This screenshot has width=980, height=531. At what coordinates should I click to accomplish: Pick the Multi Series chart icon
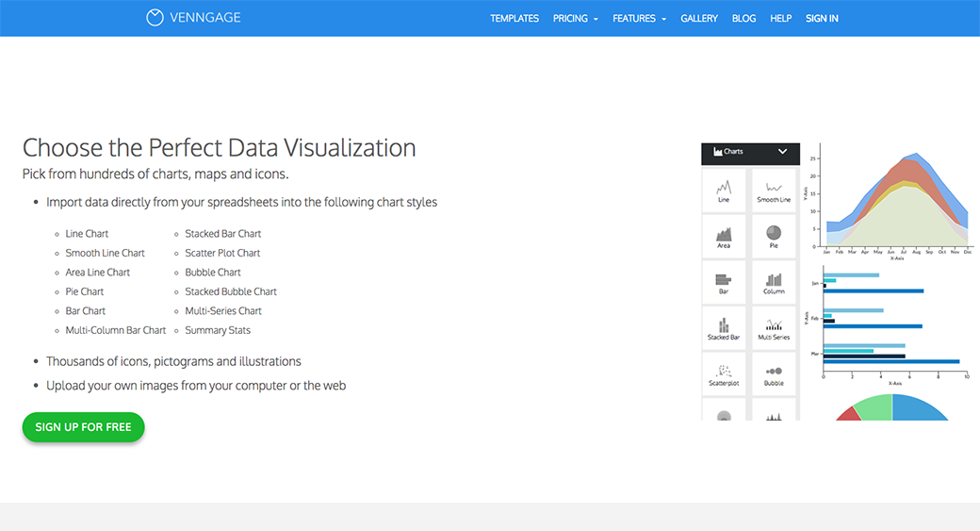pos(774,326)
